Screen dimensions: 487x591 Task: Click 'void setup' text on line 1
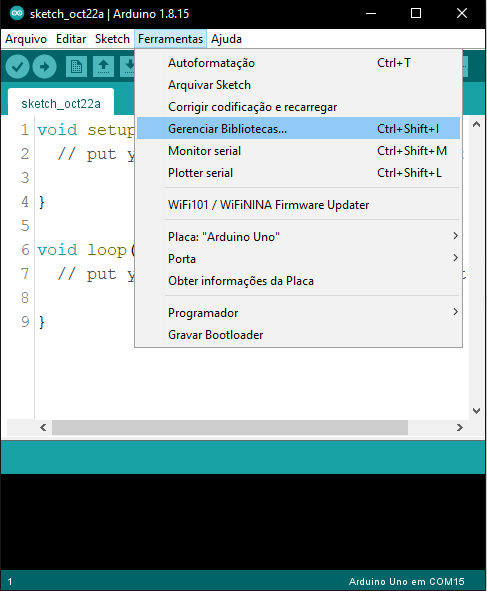click(86, 130)
